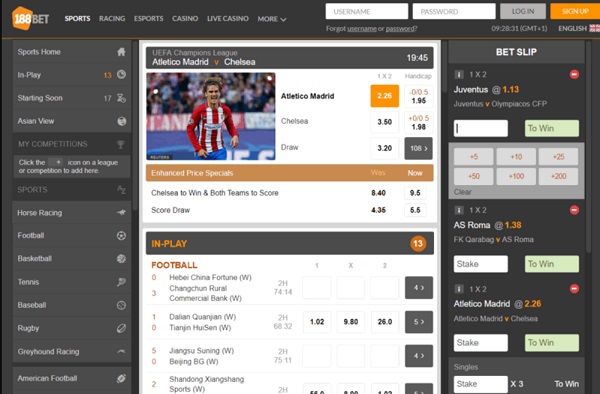This screenshot has width=600, height=394.
Task: Click the In-Play count badge 13
Action: [418, 244]
